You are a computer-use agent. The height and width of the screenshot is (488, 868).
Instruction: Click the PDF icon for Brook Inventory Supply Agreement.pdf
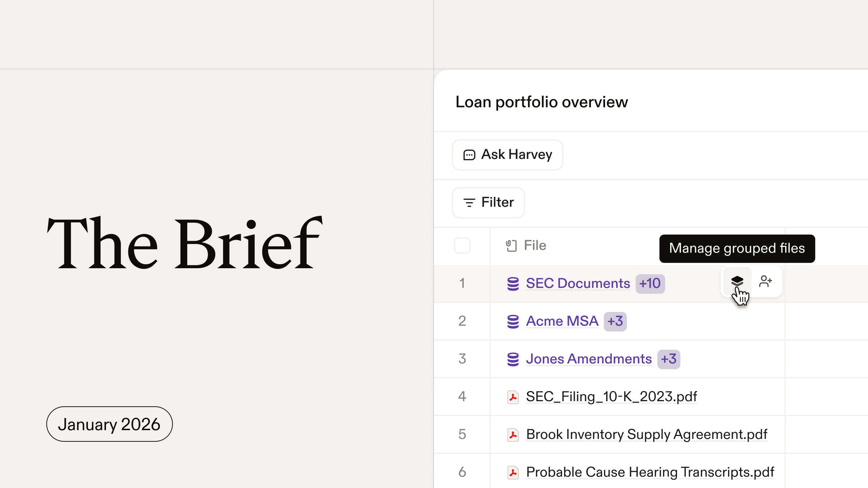[513, 435]
